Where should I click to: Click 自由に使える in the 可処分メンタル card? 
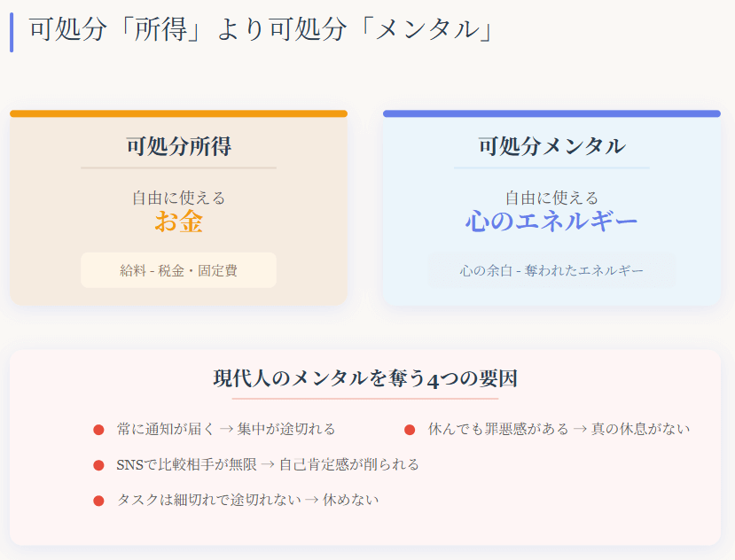pyautogui.click(x=551, y=198)
